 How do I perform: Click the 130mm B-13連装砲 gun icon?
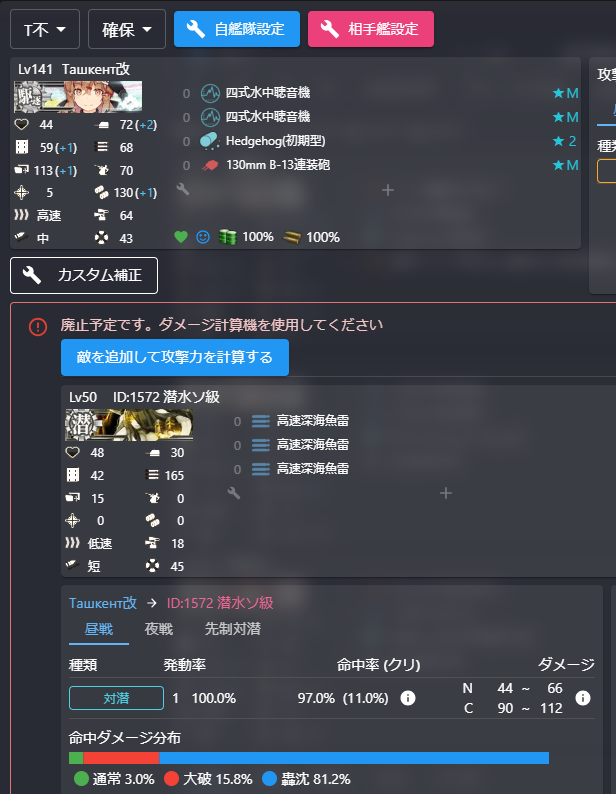coord(210,165)
